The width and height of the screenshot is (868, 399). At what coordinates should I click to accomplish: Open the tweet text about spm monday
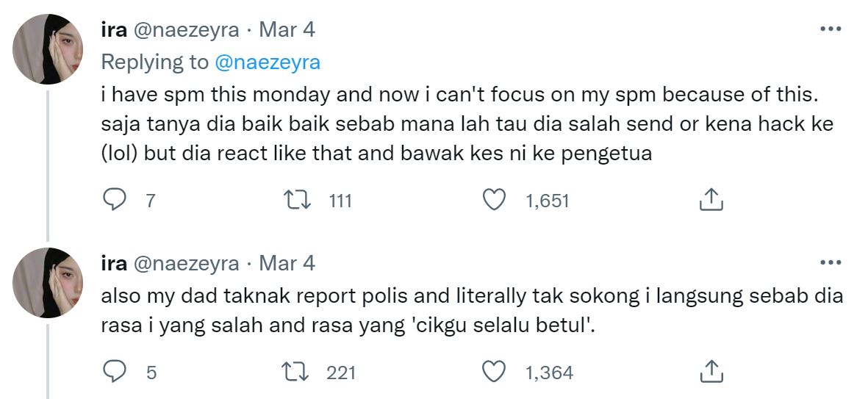[x=467, y=124]
